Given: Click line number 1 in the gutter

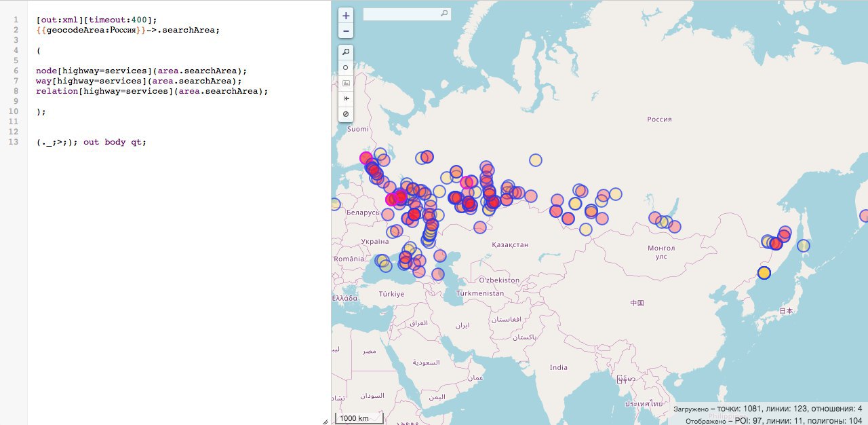Looking at the screenshot, I should (16, 20).
